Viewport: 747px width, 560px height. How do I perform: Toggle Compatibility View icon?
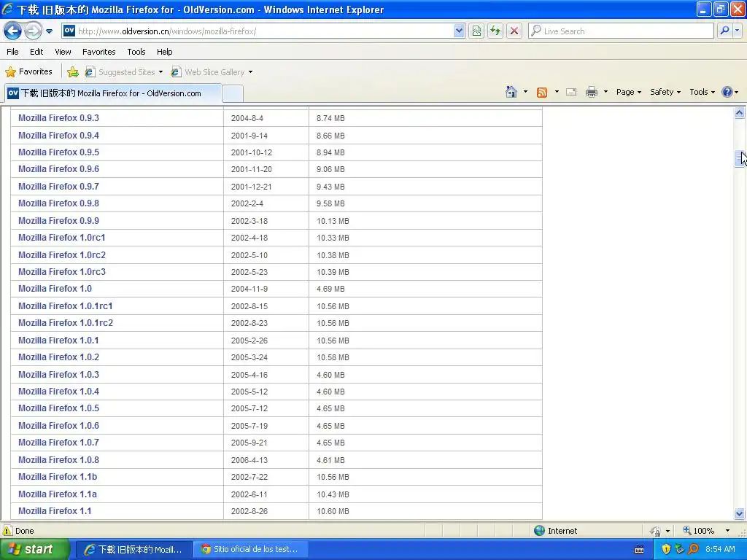pyautogui.click(x=476, y=31)
